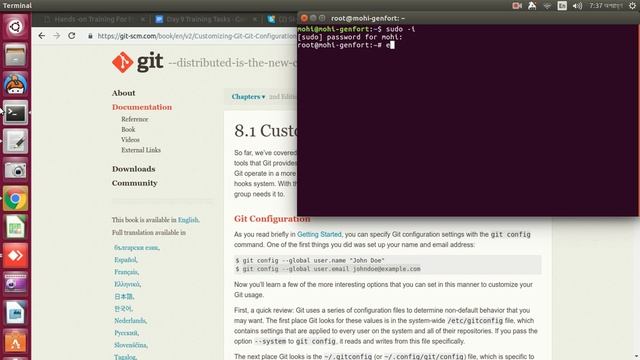640x360 pixels.
Task: Open the Korean 한국어 translation
Action: (123, 309)
